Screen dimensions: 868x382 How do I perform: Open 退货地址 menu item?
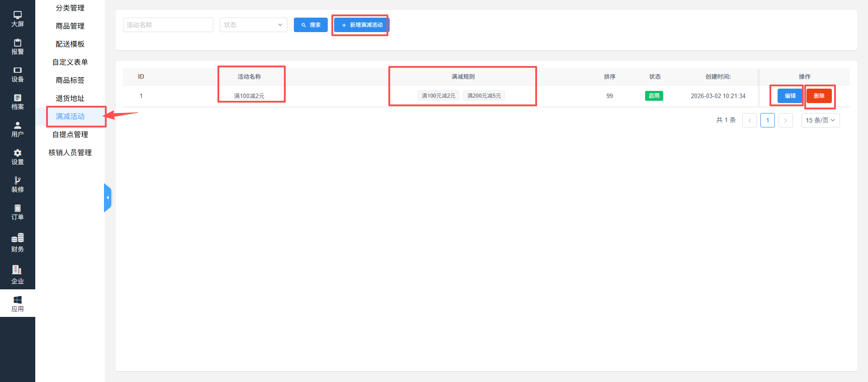(70, 99)
